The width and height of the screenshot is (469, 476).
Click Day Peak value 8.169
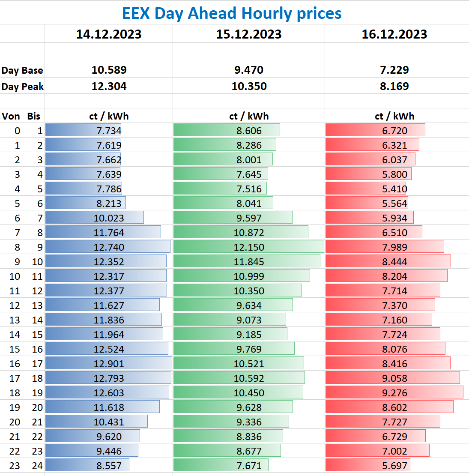pyautogui.click(x=394, y=86)
